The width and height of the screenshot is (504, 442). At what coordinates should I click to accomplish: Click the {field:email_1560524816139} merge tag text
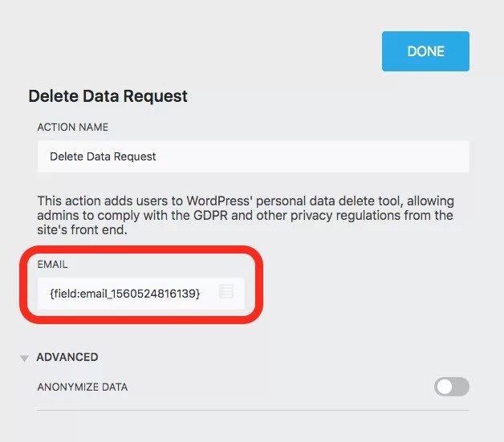tap(124, 294)
